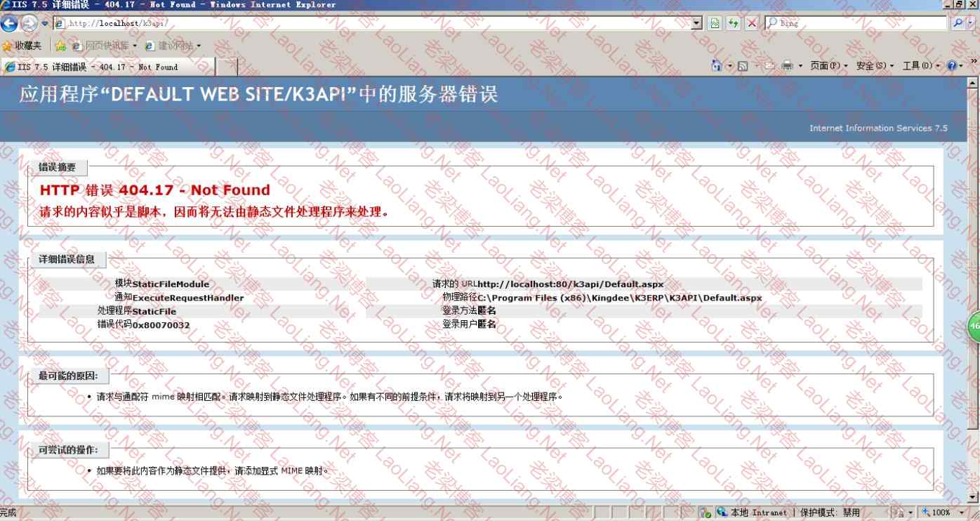This screenshot has height=521, width=980.
Task: Expand the zoom level dropdown arrow
Action: (x=961, y=513)
